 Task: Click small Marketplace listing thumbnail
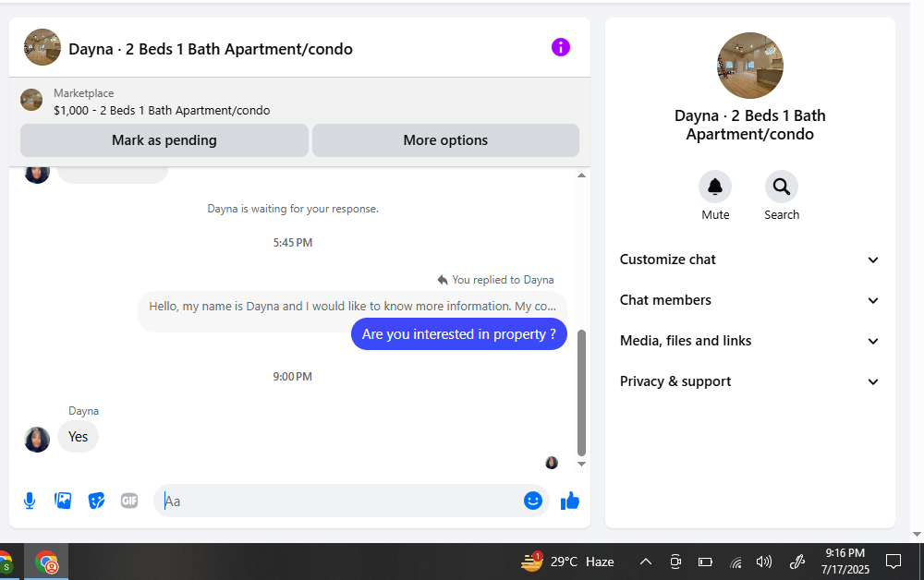[x=31, y=100]
